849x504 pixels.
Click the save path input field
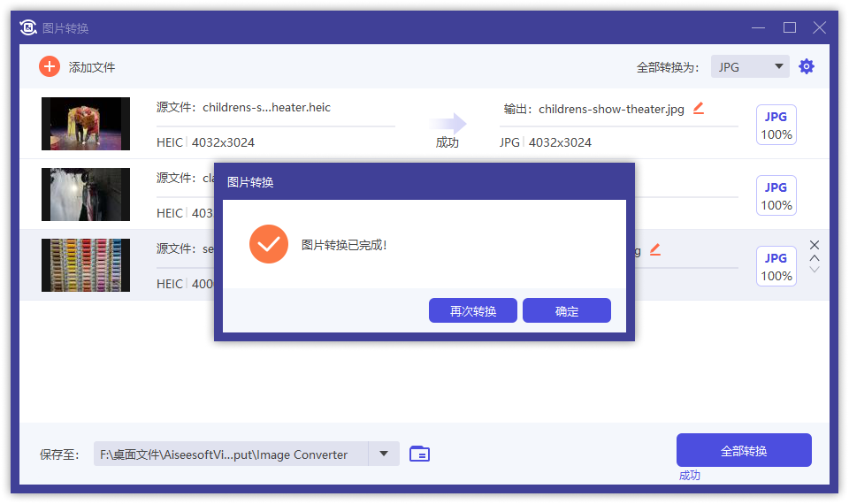click(x=231, y=454)
